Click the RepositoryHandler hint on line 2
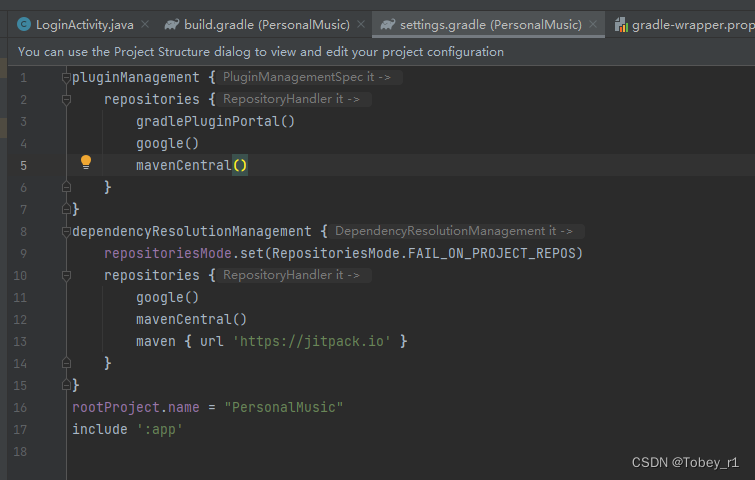The height and width of the screenshot is (480, 755). [293, 99]
